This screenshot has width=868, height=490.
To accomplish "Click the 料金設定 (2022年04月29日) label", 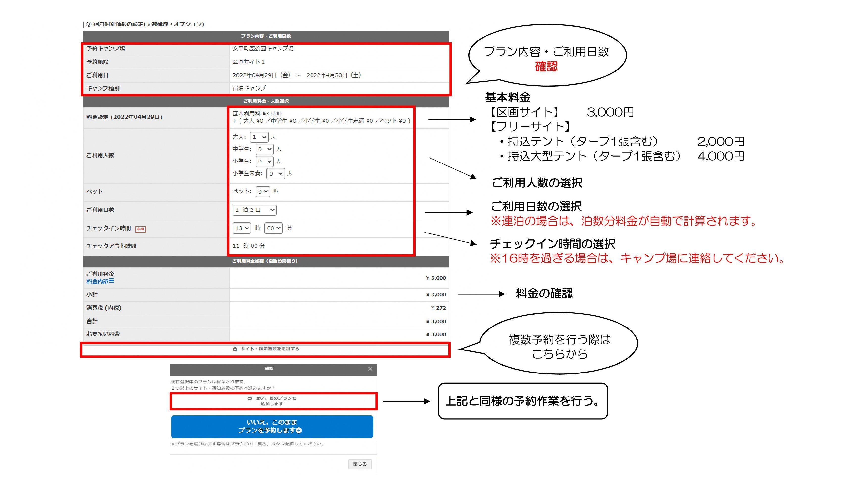I will [x=124, y=117].
